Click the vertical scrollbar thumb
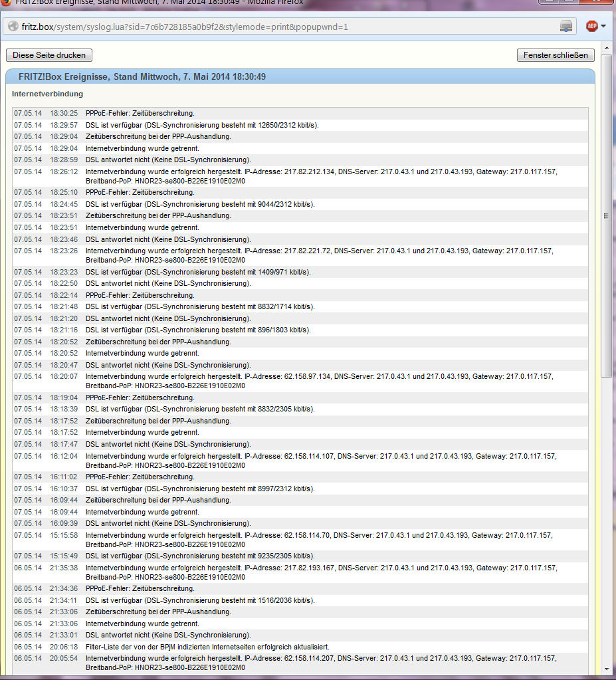Screen dimensions: 616x680 [606, 215]
